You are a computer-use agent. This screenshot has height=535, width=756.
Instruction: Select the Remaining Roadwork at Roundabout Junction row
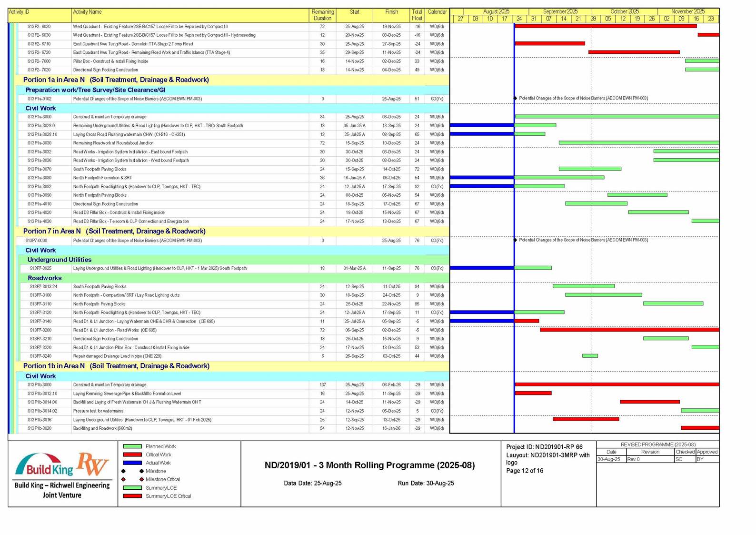[x=234, y=143]
